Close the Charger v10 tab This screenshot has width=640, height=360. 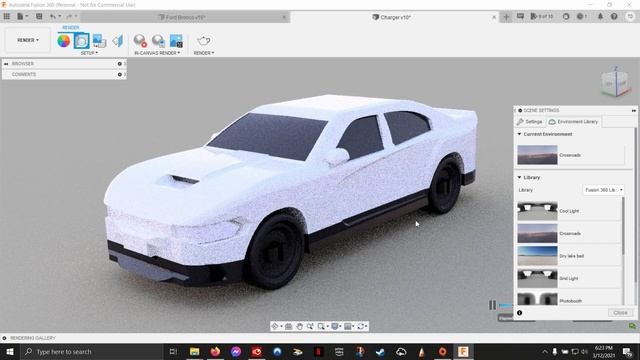click(494, 17)
